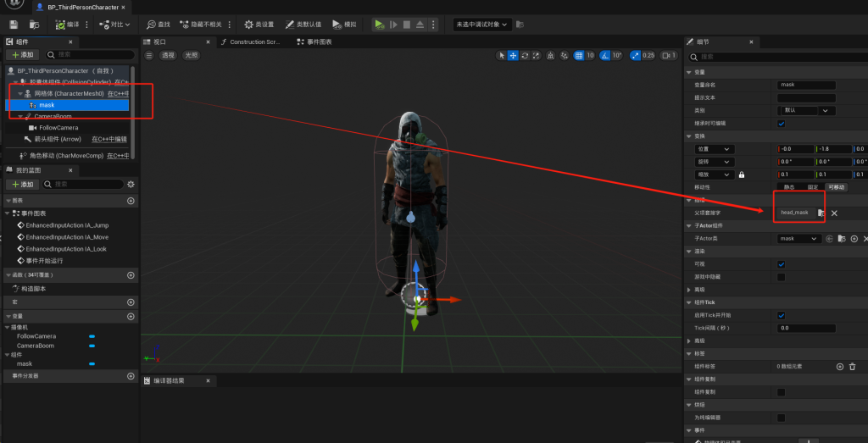868x443 pixels.
Task: Open the 子Actor类 mask class dropdown
Action: pos(798,238)
